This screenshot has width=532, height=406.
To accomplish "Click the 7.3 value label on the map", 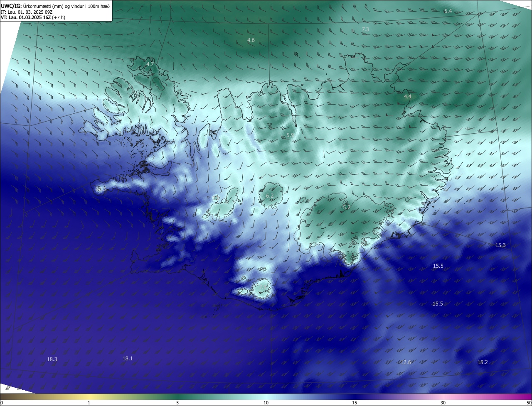I will (x=365, y=29).
